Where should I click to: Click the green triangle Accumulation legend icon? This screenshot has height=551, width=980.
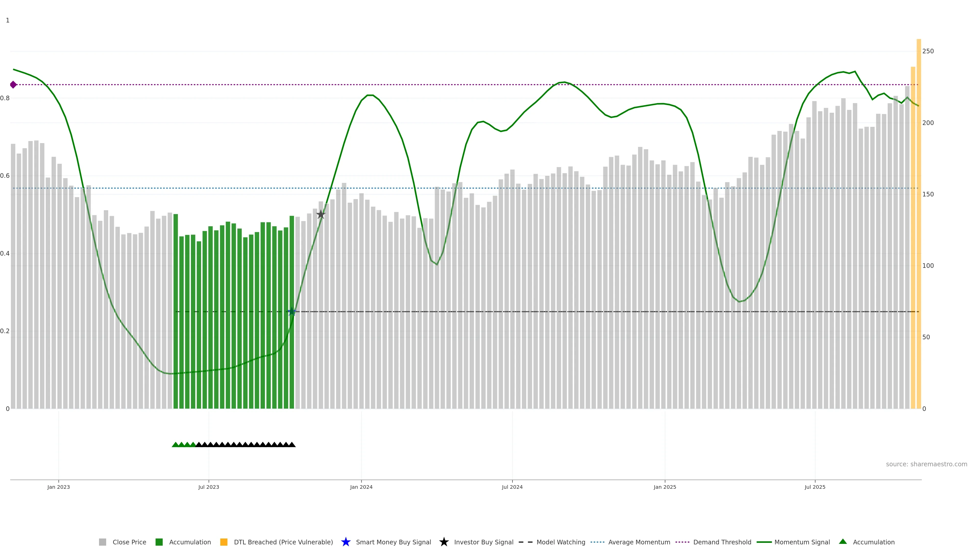[x=843, y=542]
